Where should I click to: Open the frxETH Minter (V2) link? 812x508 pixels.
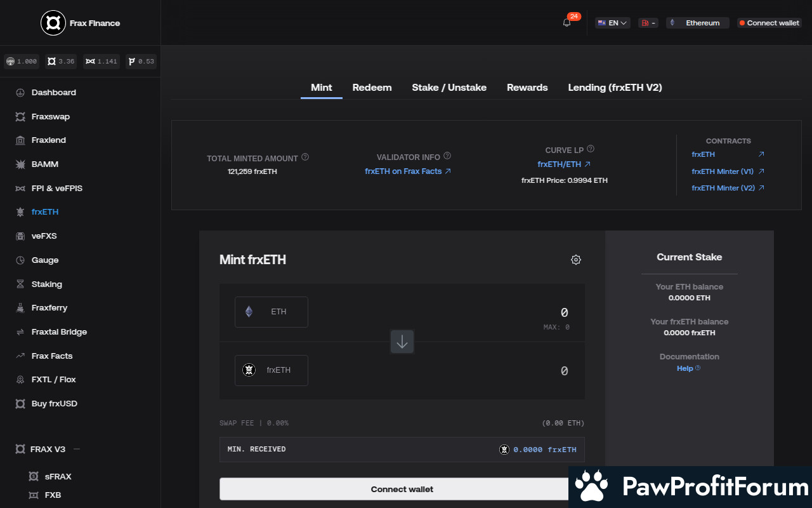[x=728, y=188]
